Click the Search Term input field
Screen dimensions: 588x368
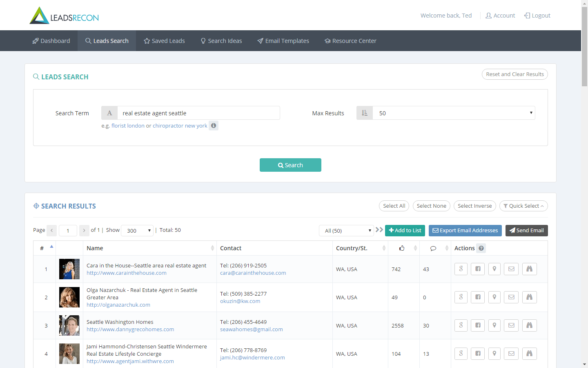tap(198, 113)
